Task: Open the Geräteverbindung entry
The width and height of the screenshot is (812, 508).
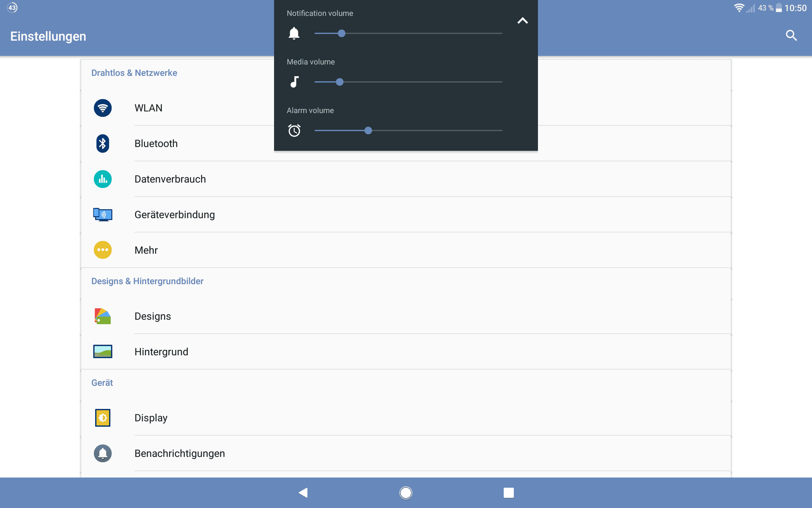Action: coord(406,215)
